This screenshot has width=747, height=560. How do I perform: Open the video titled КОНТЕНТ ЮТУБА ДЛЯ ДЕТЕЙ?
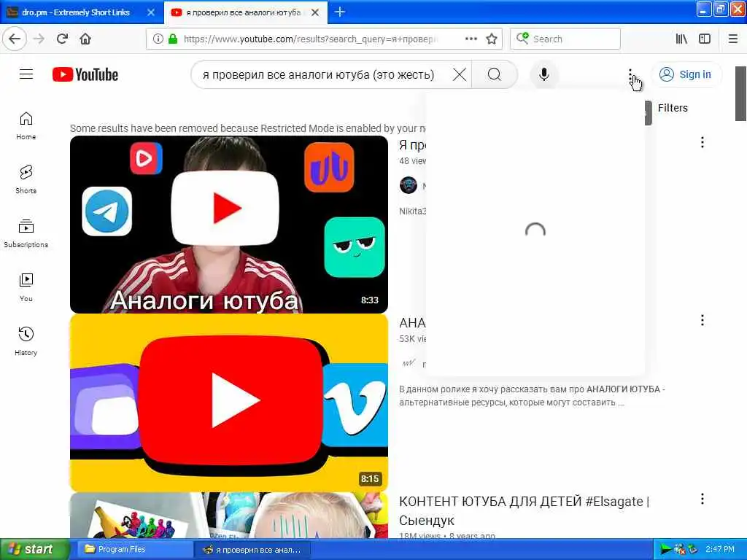(x=524, y=510)
